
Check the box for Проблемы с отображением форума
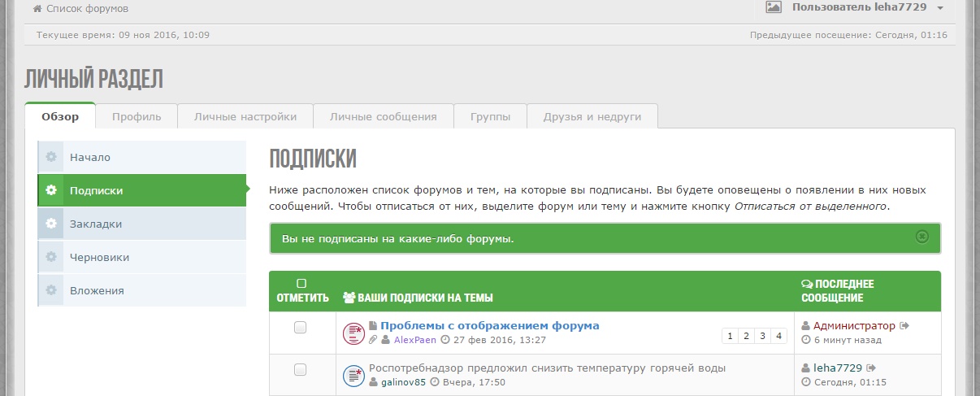[x=300, y=327]
